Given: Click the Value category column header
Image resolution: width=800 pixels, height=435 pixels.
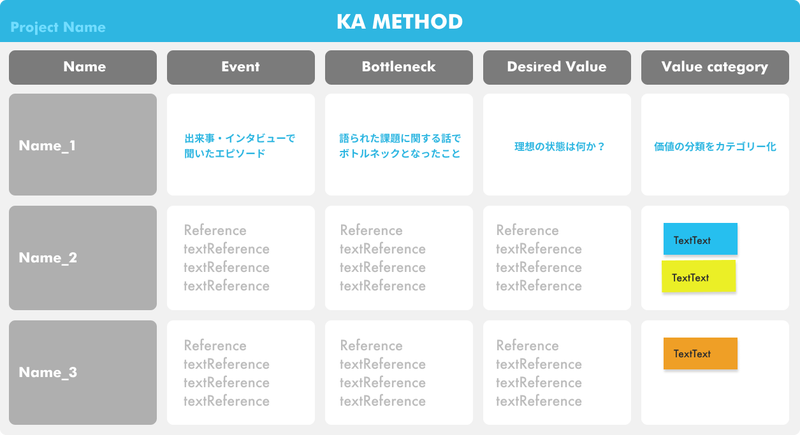Looking at the screenshot, I should 715,67.
